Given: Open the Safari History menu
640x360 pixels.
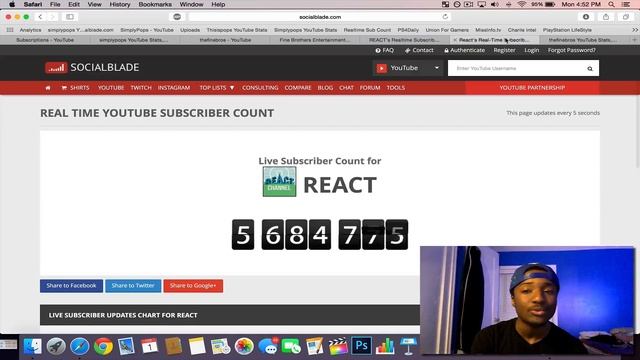Looking at the screenshot, I should tap(120, 4).
